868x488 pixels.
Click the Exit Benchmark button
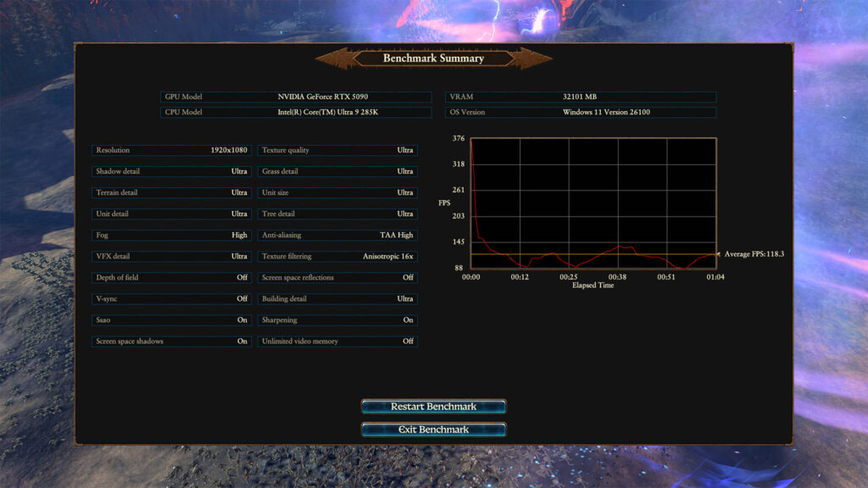tap(433, 429)
